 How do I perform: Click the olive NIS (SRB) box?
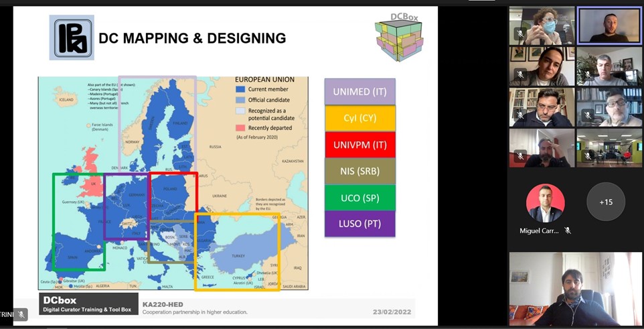pos(359,171)
